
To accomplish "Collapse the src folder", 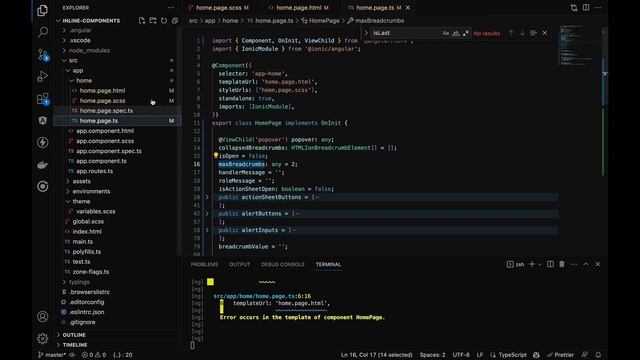I will tap(64, 60).
